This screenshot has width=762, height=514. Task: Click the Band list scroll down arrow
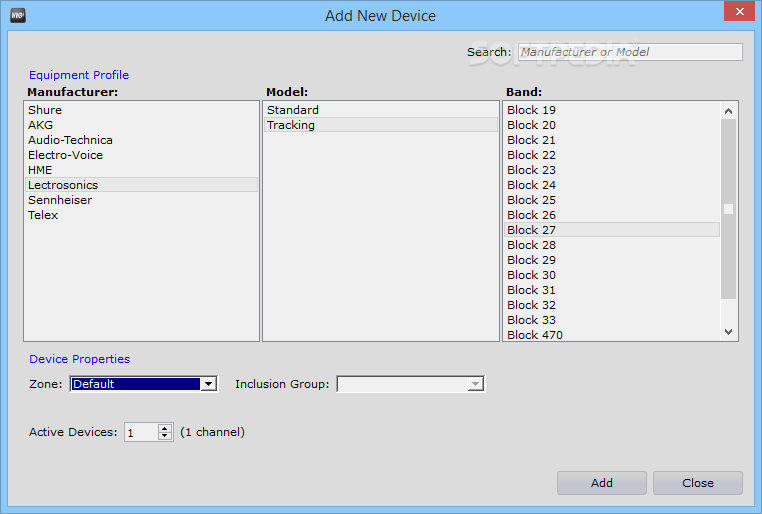tap(728, 332)
